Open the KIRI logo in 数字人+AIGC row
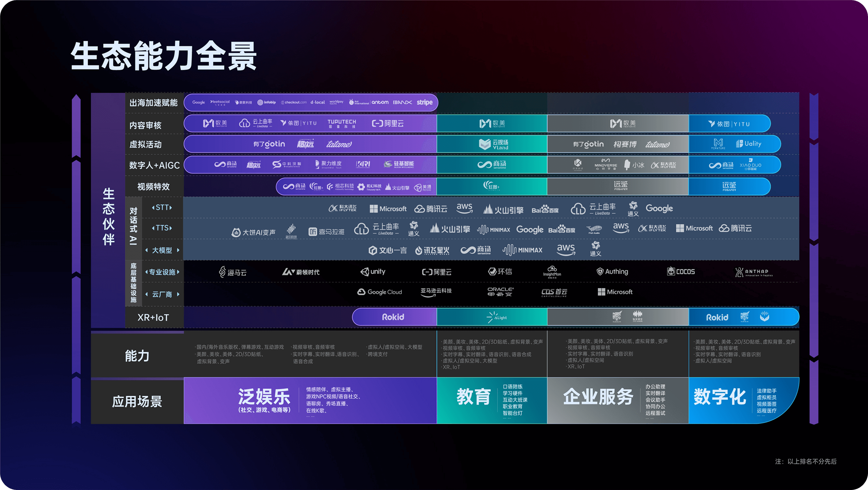This screenshot has height=490, width=868. [x=363, y=164]
